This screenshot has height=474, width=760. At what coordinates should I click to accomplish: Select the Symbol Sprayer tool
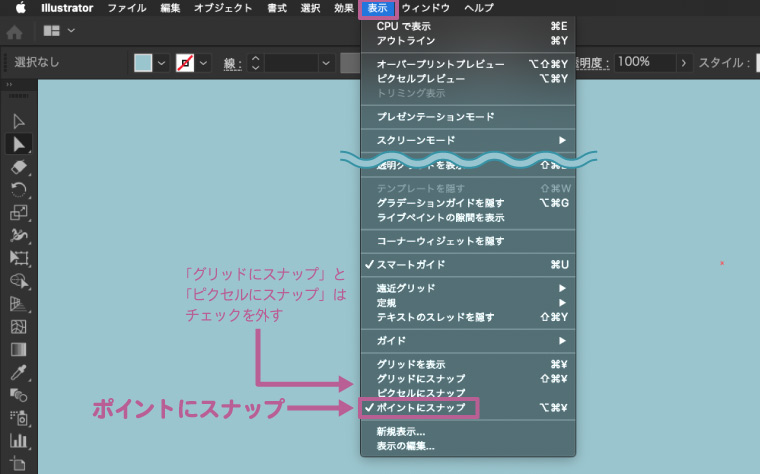coord(18,418)
